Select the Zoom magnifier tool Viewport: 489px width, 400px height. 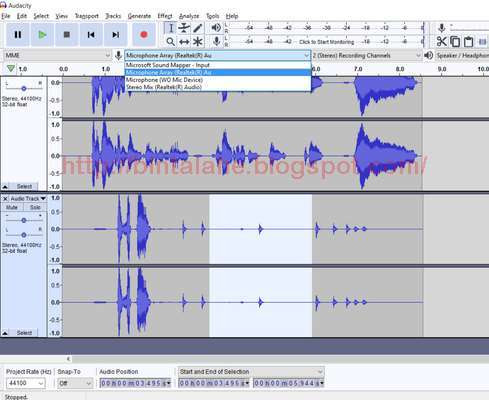coord(170,42)
